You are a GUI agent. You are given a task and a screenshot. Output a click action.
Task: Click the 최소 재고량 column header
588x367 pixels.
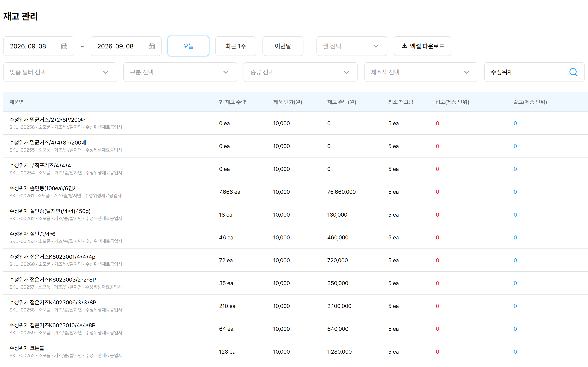coord(401,102)
